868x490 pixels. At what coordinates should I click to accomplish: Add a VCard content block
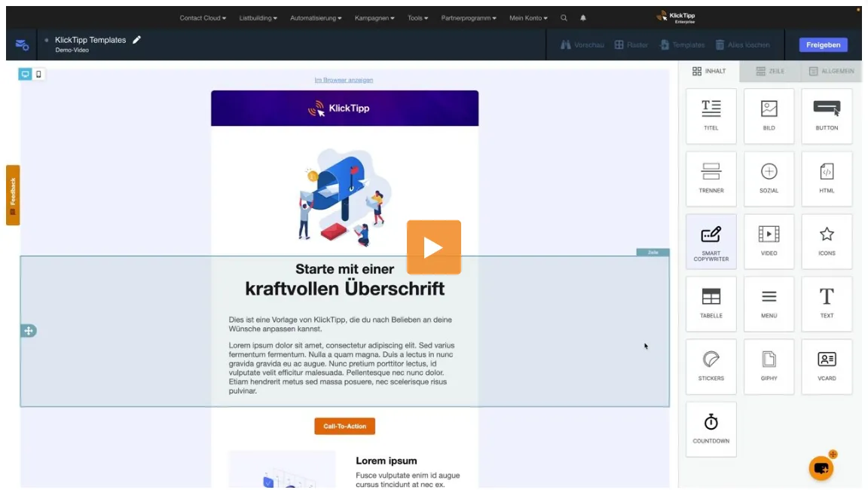(827, 366)
